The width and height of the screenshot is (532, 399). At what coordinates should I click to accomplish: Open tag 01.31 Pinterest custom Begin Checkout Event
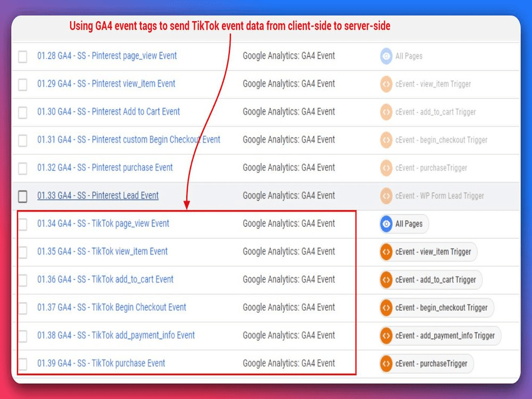(129, 139)
